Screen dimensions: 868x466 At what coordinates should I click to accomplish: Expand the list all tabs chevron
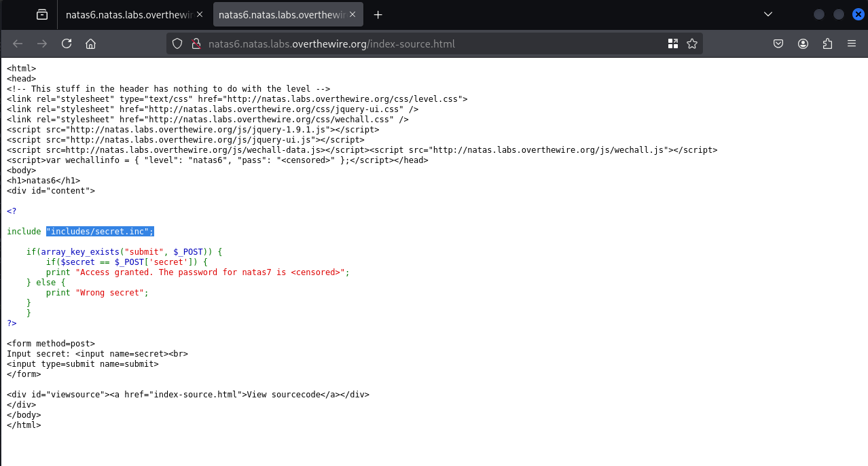point(768,14)
